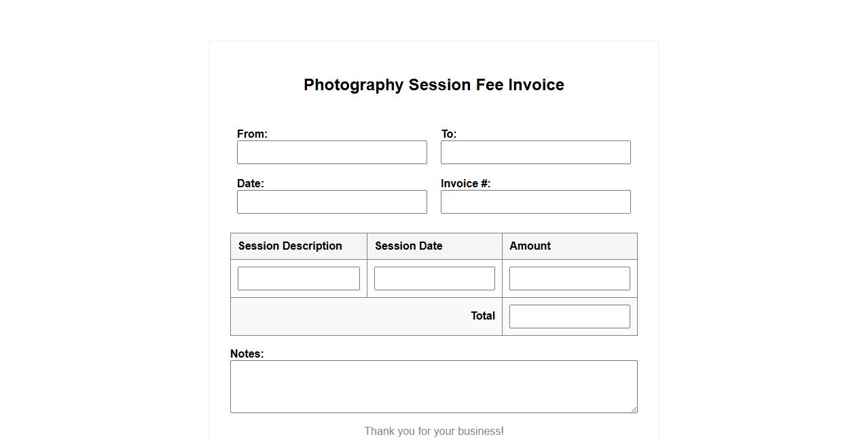Image resolution: width=868 pixels, height=441 pixels.
Task: Focus the To text box
Action: point(535,153)
